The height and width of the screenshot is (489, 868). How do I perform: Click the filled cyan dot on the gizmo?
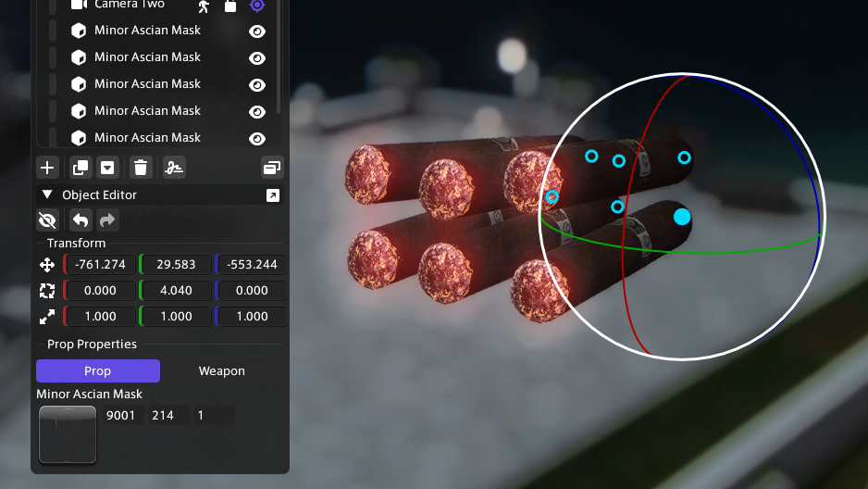pyautogui.click(x=682, y=217)
